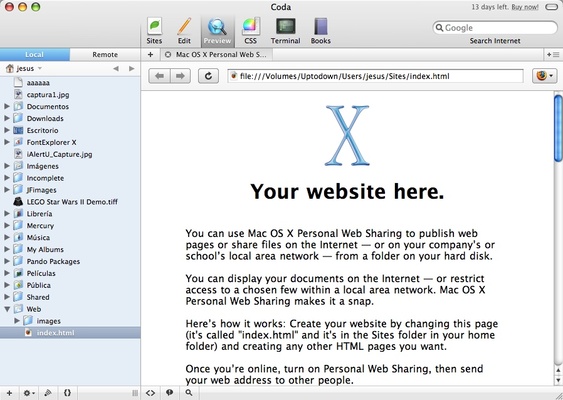The image size is (563, 400).
Task: Select the Mac OS X Personal Web S... tab
Action: 217,55
